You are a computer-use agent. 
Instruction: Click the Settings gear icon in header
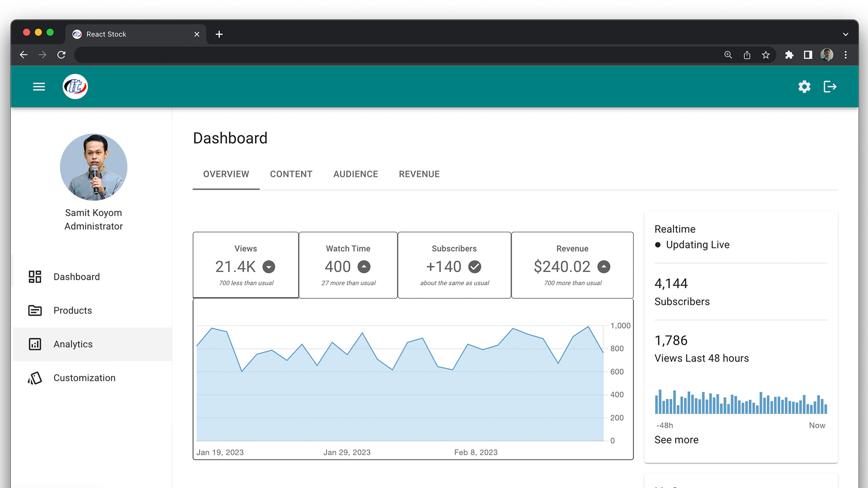pos(804,86)
